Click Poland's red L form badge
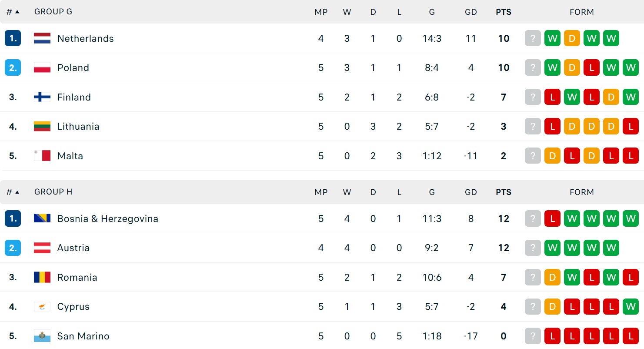644x349 pixels. [591, 67]
